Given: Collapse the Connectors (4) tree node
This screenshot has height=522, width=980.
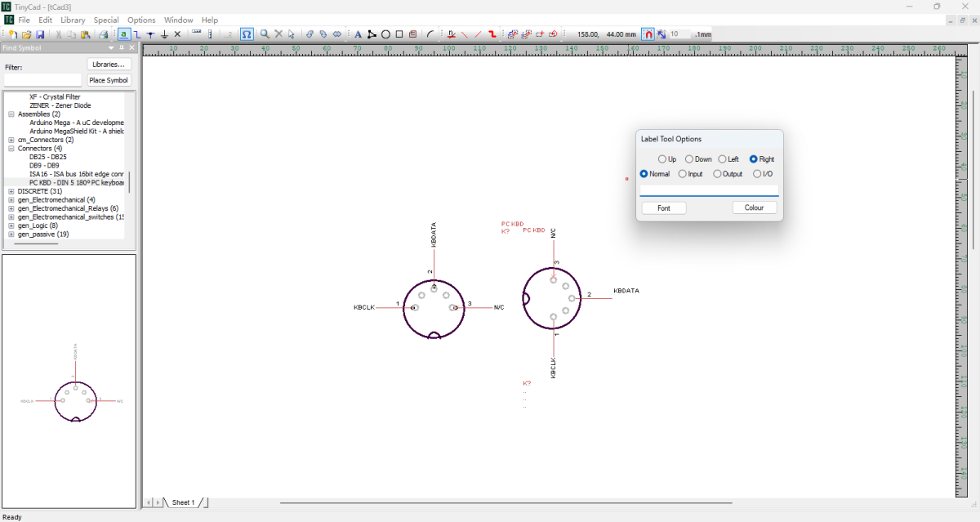Looking at the screenshot, I should pyautogui.click(x=11, y=149).
